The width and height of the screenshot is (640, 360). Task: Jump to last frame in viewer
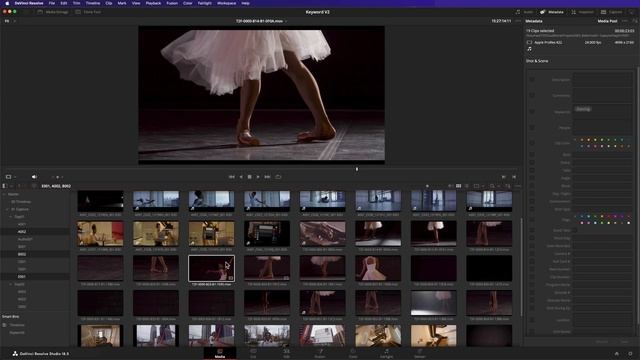(267, 177)
